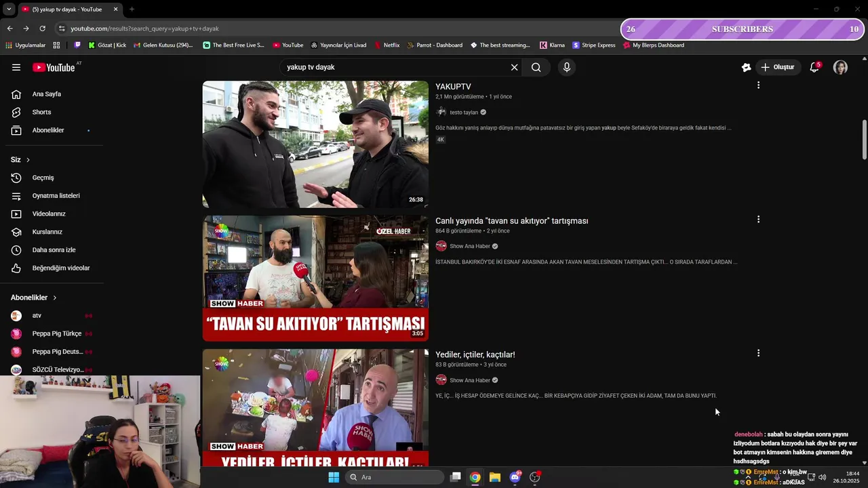Open the Netflix bookmark
The height and width of the screenshot is (488, 868).
pyautogui.click(x=386, y=45)
